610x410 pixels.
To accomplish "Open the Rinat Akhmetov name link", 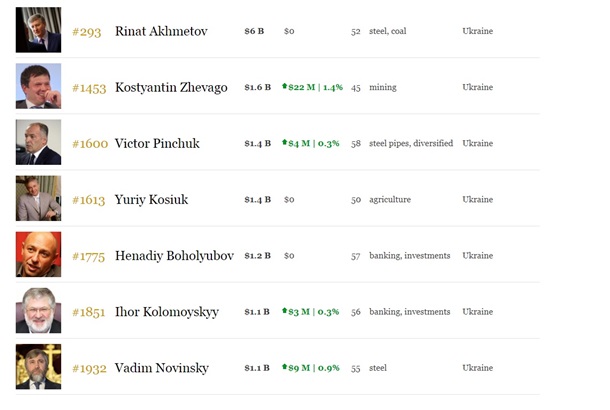I will [x=161, y=31].
